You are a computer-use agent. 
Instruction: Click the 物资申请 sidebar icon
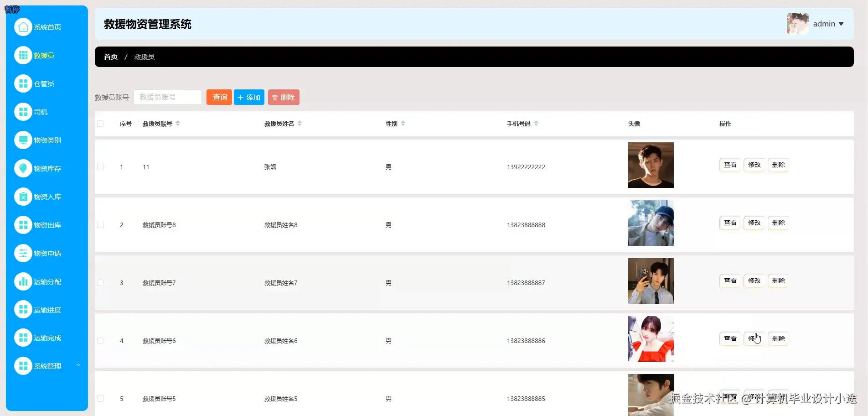pos(23,253)
